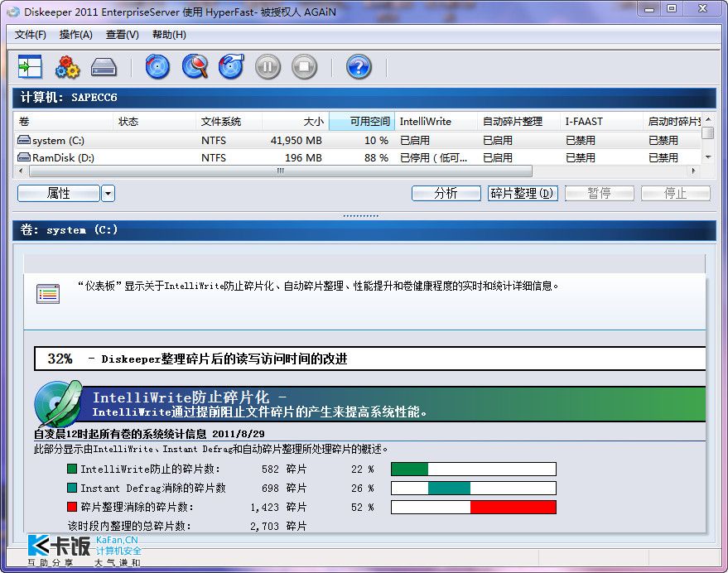728x573 pixels.
Task: Click the dashboard list icon beside description
Action: 48,294
